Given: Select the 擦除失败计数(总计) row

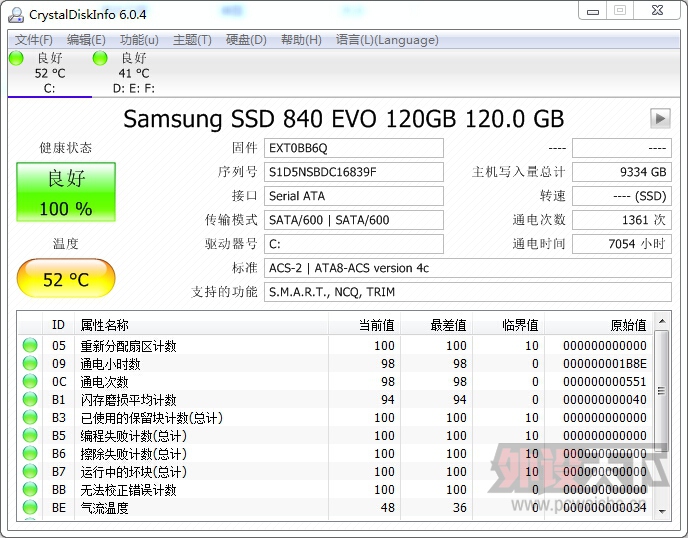Looking at the screenshot, I should tap(335, 453).
